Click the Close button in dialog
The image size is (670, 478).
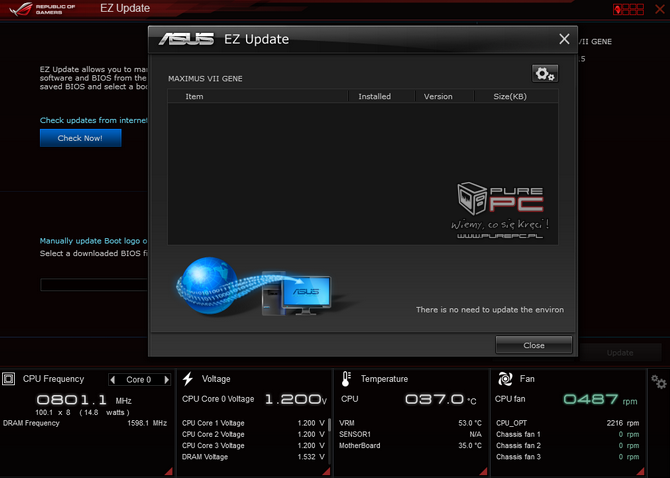pyautogui.click(x=534, y=345)
